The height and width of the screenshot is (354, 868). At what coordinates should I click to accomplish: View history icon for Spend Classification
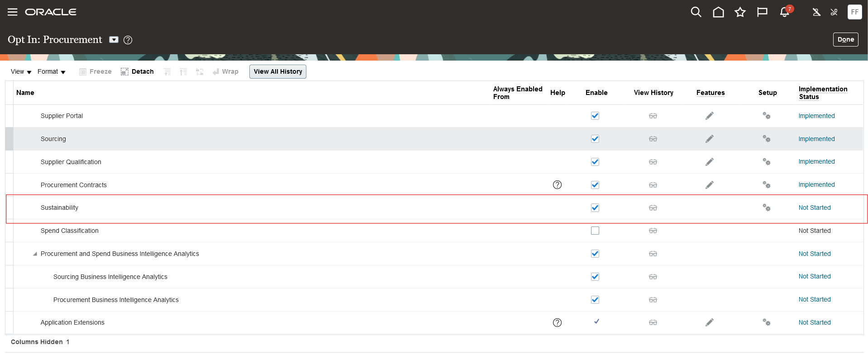(x=653, y=231)
